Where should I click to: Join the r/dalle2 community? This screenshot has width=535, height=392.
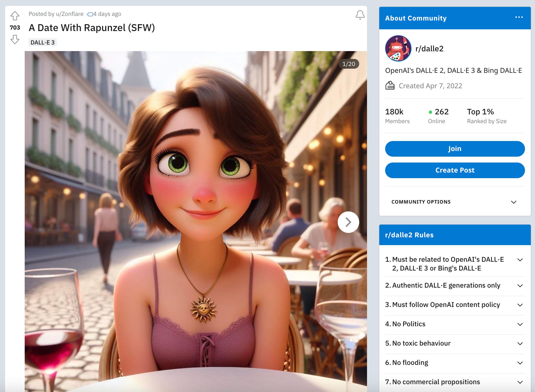pyautogui.click(x=455, y=149)
